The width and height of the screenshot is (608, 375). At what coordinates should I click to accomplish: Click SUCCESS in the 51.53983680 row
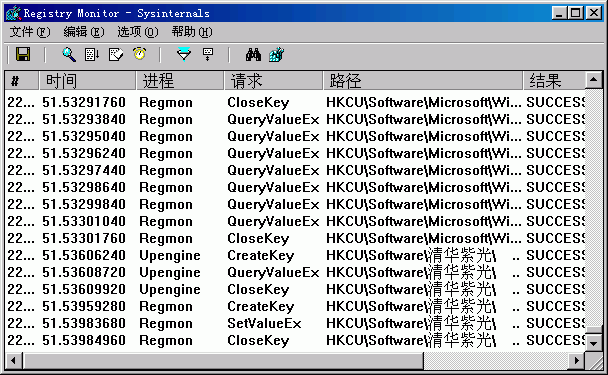[555, 323]
